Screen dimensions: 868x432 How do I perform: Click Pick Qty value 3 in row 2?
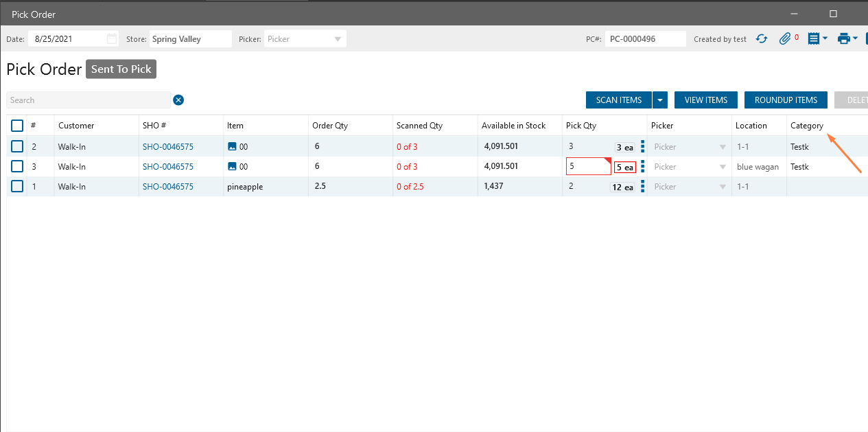pos(571,146)
